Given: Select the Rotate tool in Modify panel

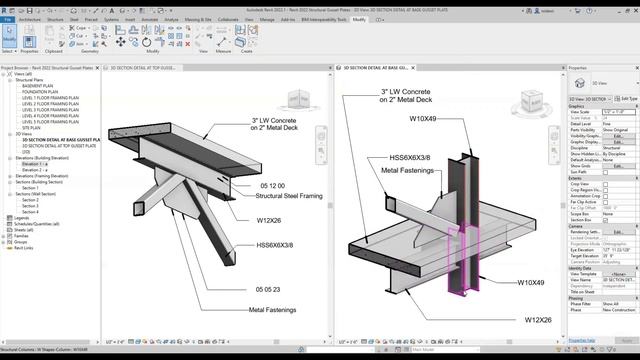Looking at the screenshot, I should 147,42.
